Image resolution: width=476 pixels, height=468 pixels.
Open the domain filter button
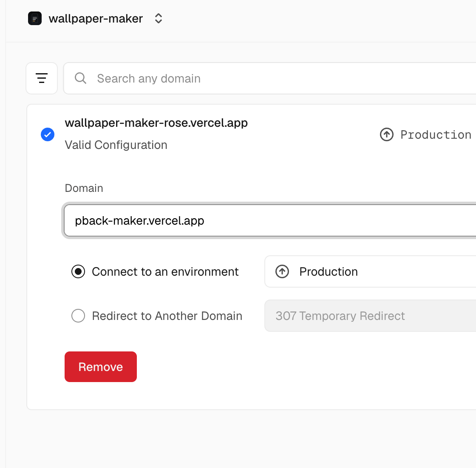tap(42, 78)
